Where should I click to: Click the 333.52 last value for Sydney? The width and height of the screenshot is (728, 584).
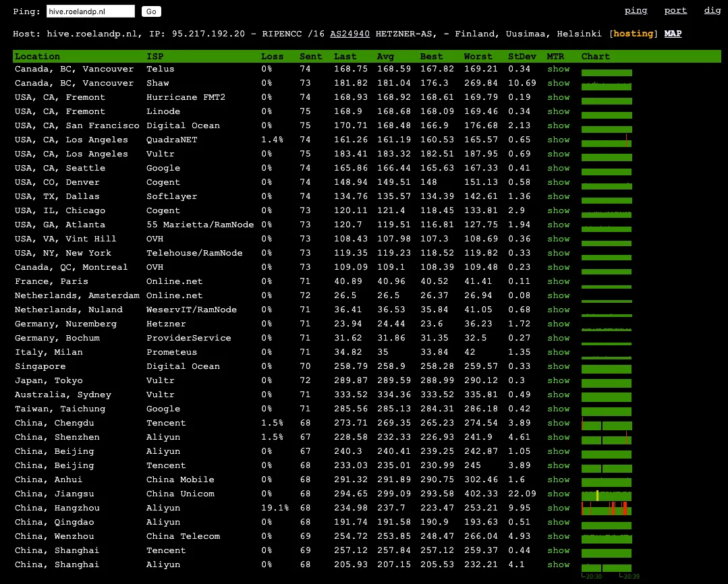coord(351,395)
